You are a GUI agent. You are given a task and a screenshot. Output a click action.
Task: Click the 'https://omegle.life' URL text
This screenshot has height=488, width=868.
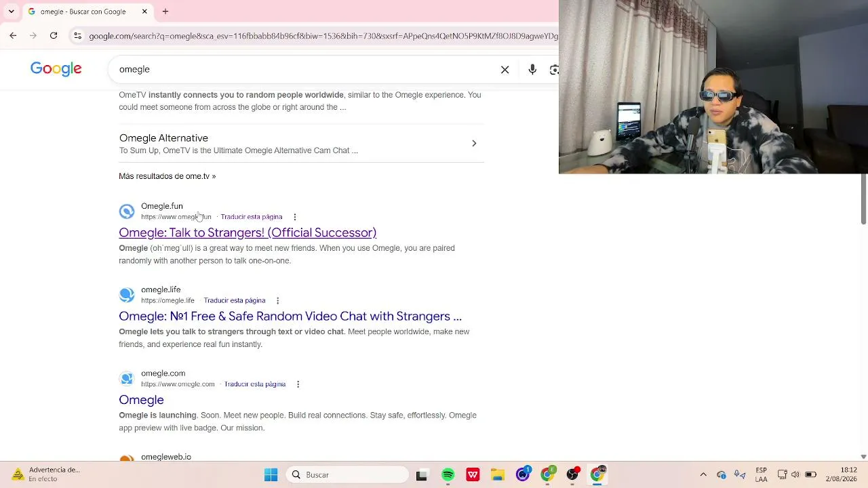[167, 300]
